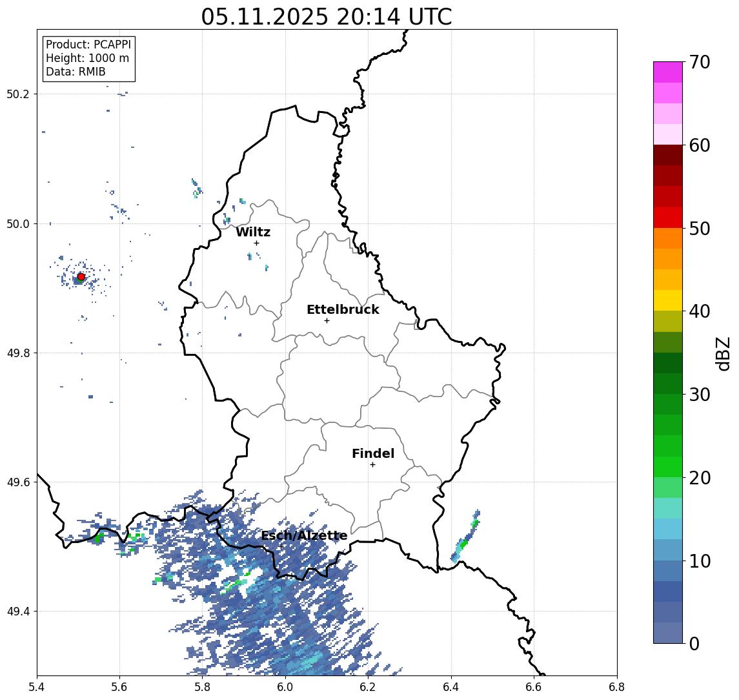Click the Wiltz station label
This screenshot has height=700, width=739.
pyautogui.click(x=253, y=232)
